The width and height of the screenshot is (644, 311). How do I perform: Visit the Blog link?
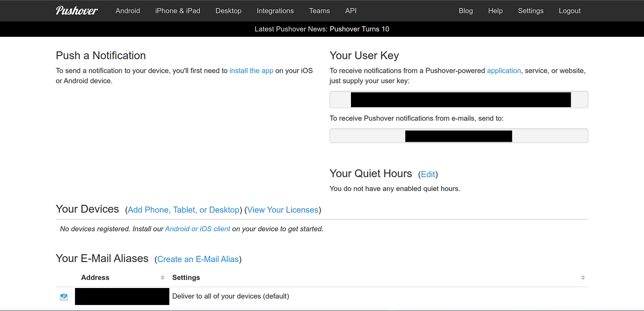pos(466,11)
